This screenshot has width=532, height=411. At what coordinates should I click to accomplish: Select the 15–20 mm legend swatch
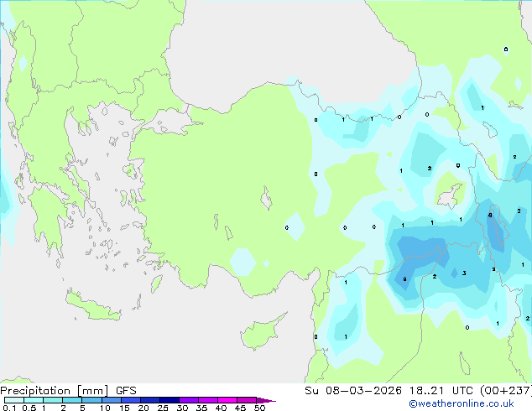130,400
